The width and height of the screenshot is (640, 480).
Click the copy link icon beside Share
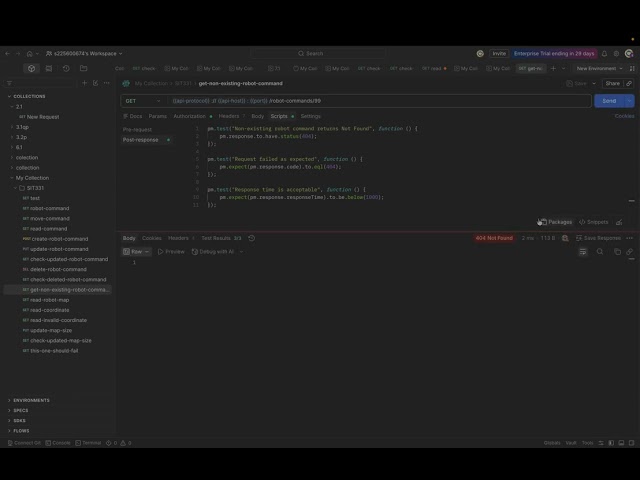[x=629, y=83]
